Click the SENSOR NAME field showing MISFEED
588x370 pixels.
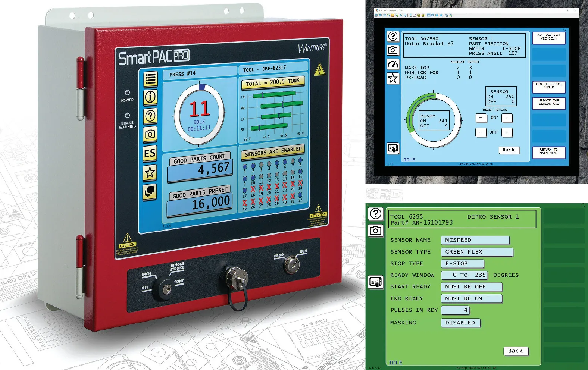coord(475,240)
